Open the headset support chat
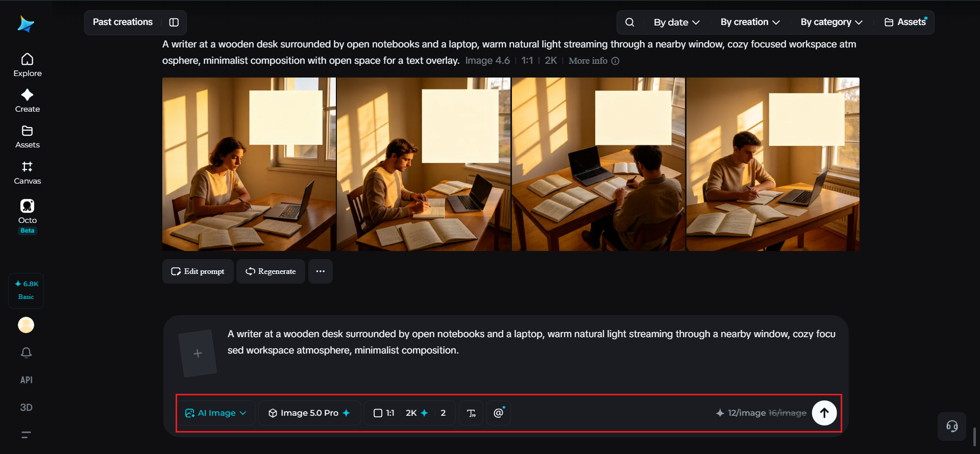 pyautogui.click(x=952, y=426)
